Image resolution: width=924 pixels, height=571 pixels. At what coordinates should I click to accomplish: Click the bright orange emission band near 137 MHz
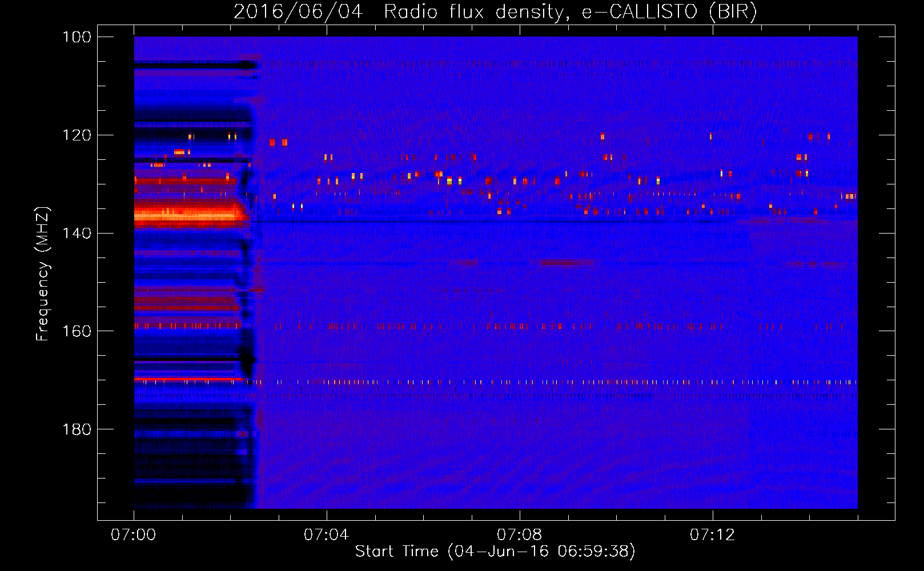pyautogui.click(x=188, y=215)
